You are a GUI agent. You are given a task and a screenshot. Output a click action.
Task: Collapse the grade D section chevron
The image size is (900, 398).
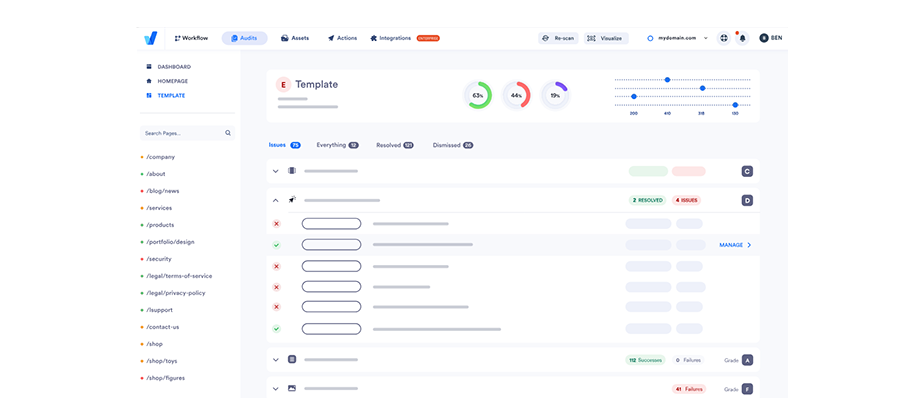(276, 200)
